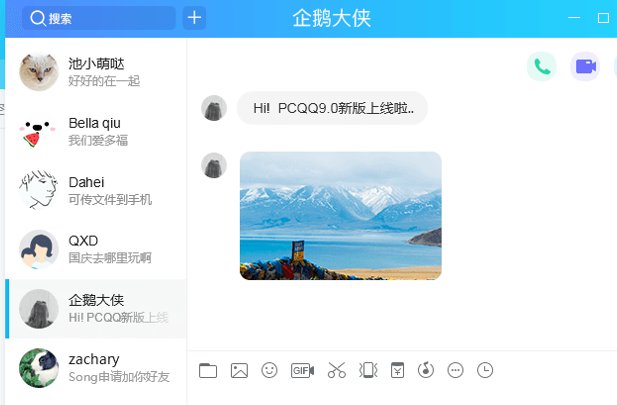This screenshot has width=617, height=405.
Task: Click the GIF video icon
Action: 302,370
